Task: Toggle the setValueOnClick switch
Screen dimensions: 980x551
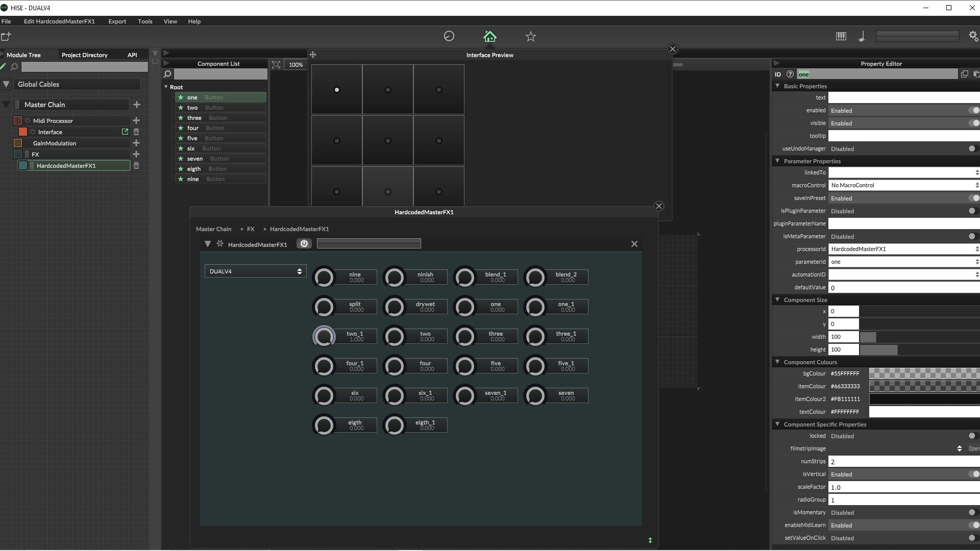Action: 973,538
